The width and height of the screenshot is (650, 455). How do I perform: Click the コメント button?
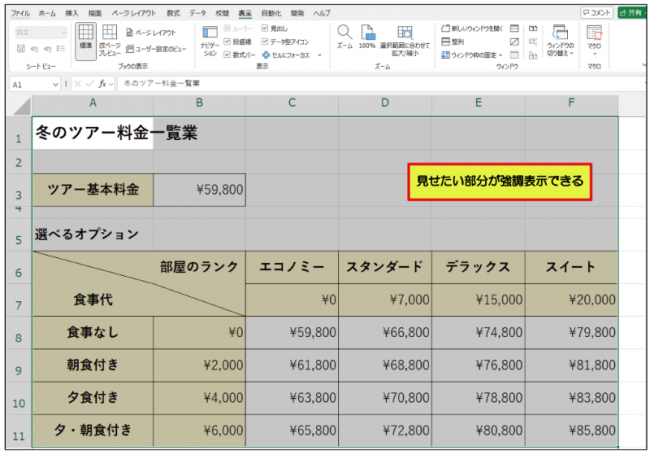point(596,12)
